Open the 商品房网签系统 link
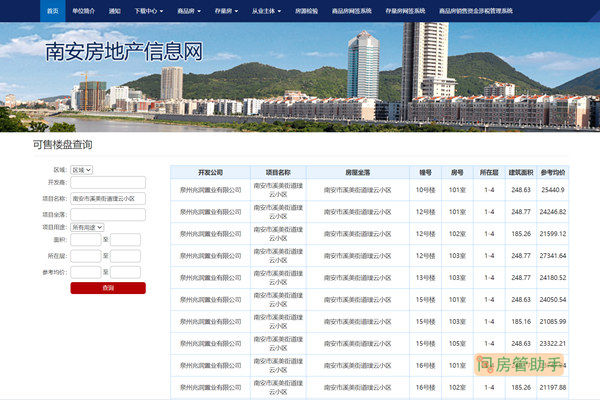 coord(352,11)
